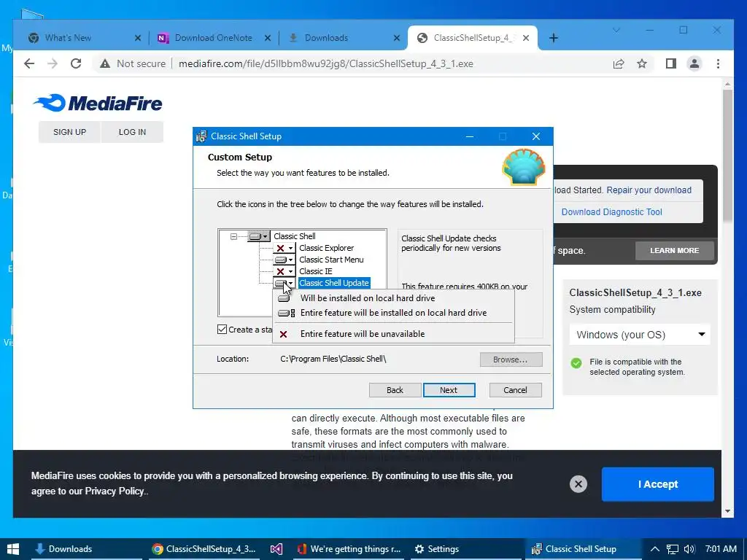Open a new browser tab
Viewport: 747px width, 560px height.
click(x=553, y=38)
